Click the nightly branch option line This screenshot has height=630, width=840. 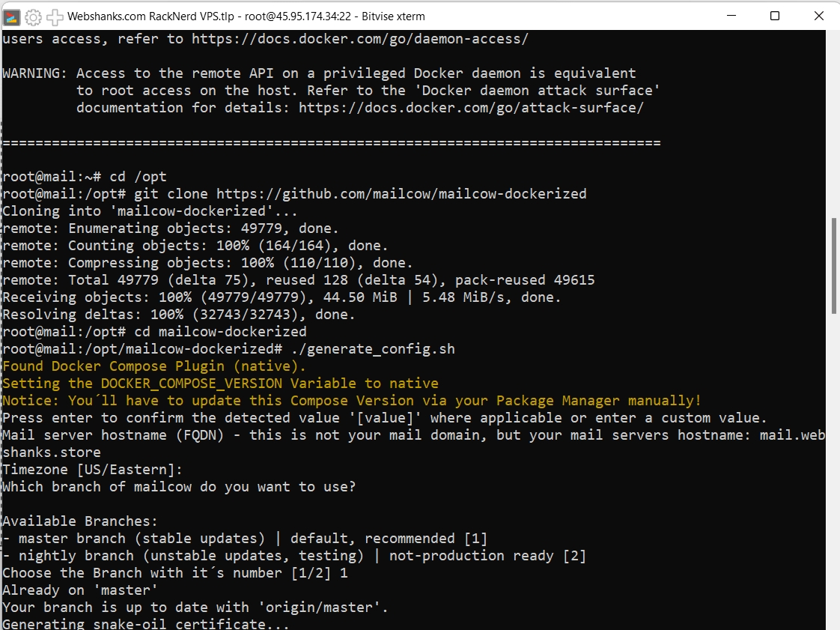(294, 556)
